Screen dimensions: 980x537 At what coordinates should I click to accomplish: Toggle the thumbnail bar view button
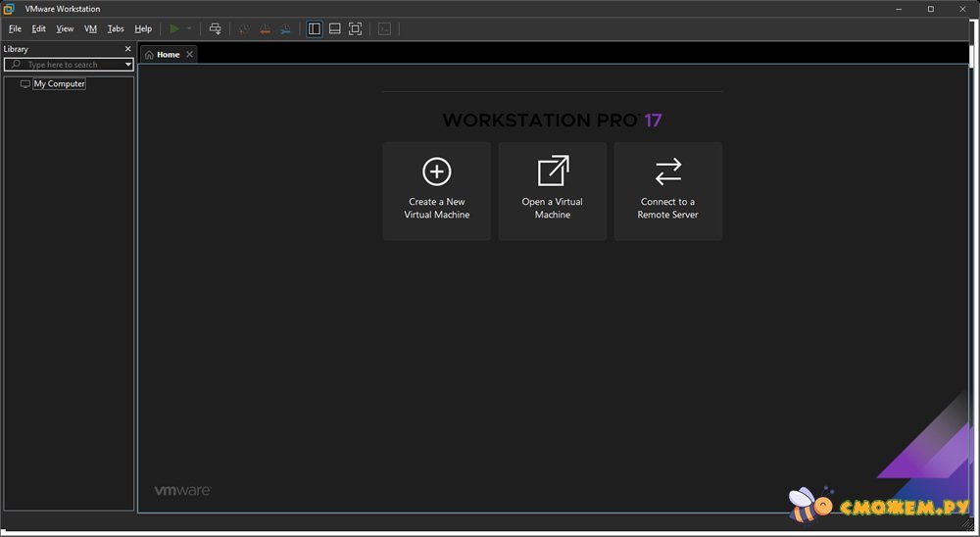pyautogui.click(x=334, y=29)
